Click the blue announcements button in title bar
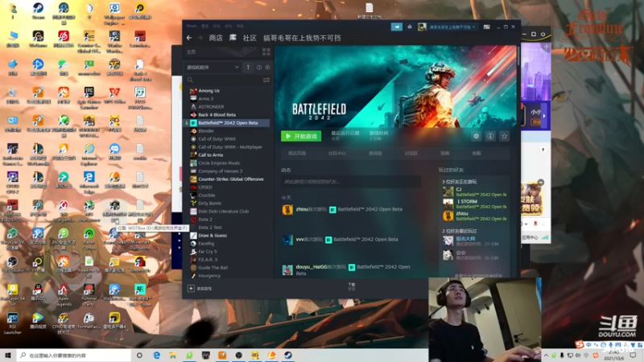This screenshot has width=644, height=362. click(x=396, y=27)
